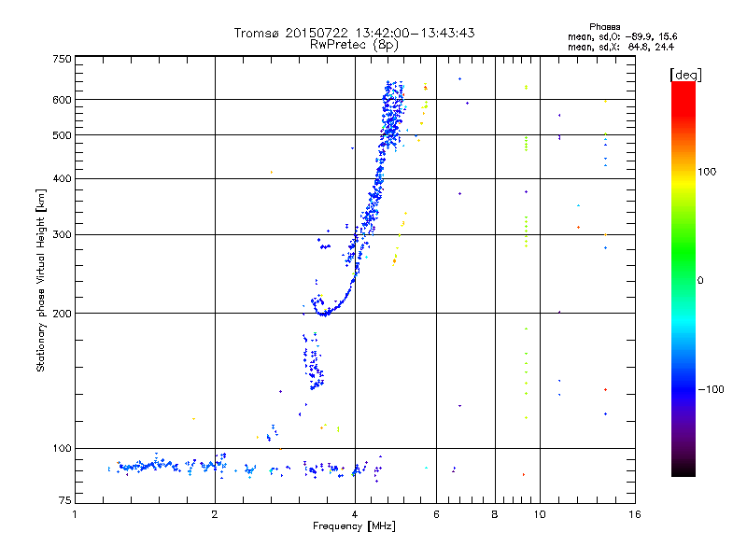This screenshot has width=747, height=560.
Task: Click the x-axis tick label '16'
Action: (635, 514)
